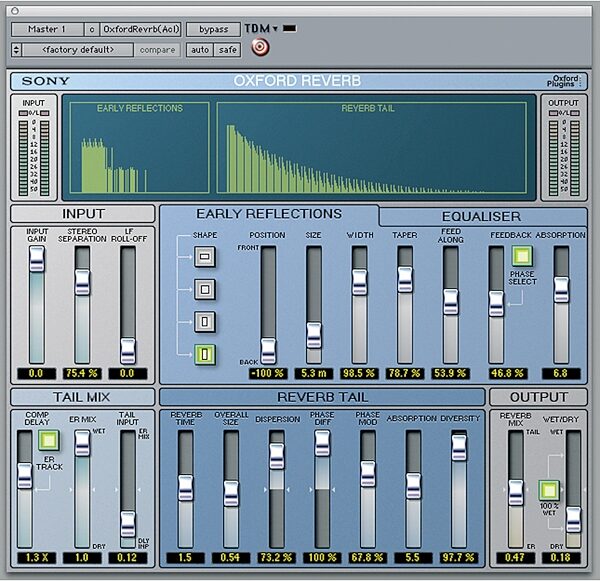Click the Stereo Separation slider handle
The image size is (600, 581).
82,282
